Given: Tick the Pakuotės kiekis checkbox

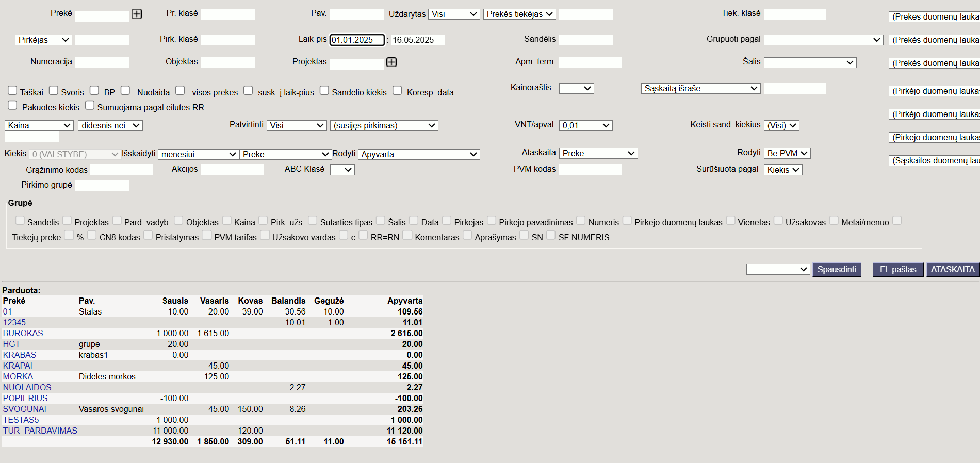Looking at the screenshot, I should [x=12, y=105].
